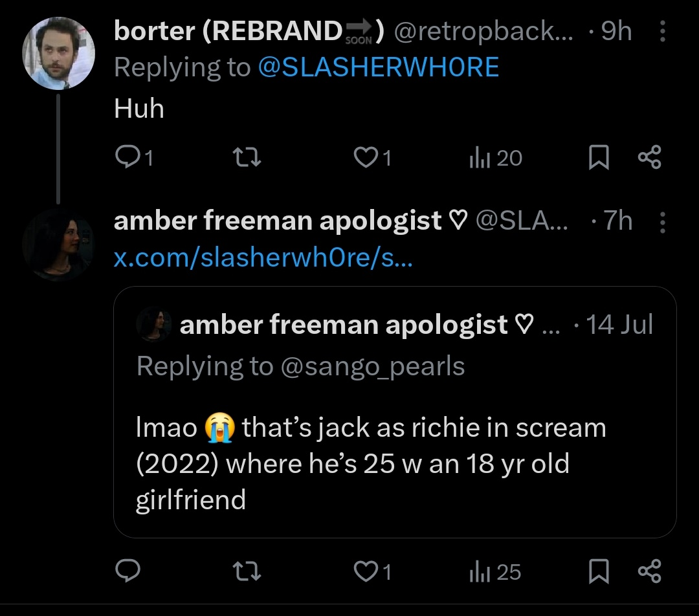
Task: Open the @SLASHERWH0RE mention link
Action: (379, 67)
